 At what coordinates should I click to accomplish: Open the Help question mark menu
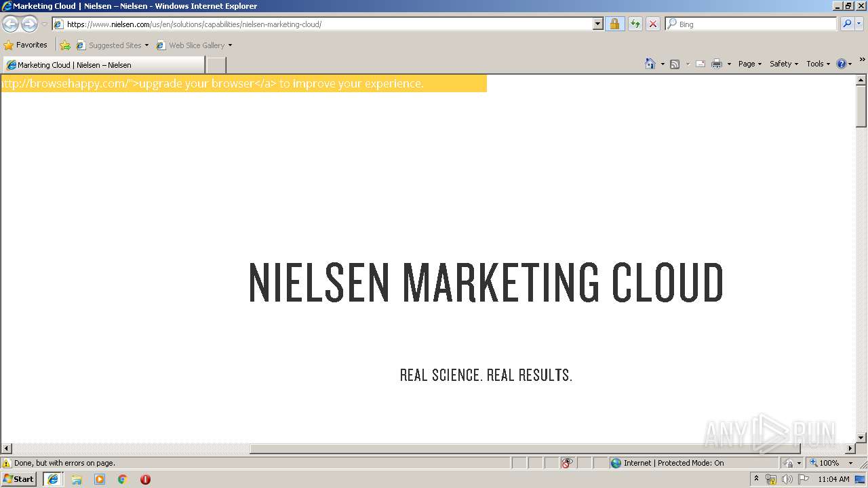point(844,64)
